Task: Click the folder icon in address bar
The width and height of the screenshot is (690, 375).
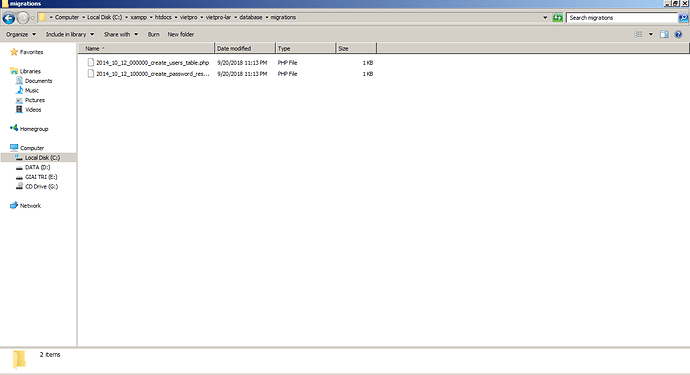Action: point(42,18)
